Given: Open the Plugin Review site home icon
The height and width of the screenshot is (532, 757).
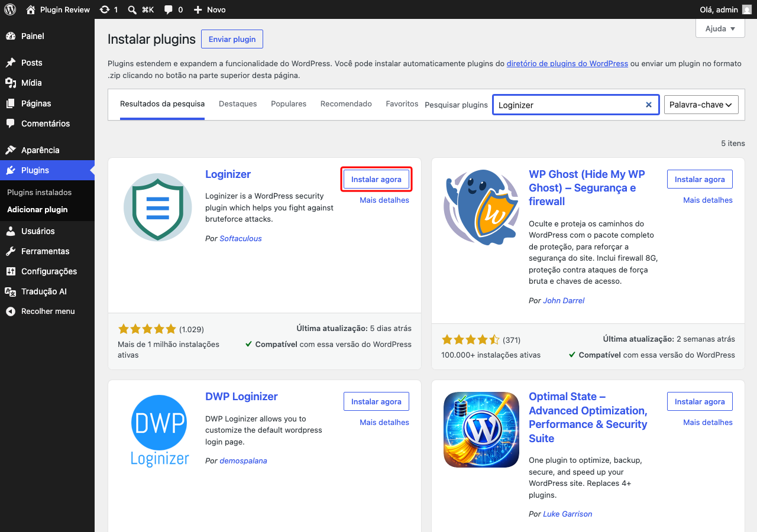Looking at the screenshot, I should (31, 9).
